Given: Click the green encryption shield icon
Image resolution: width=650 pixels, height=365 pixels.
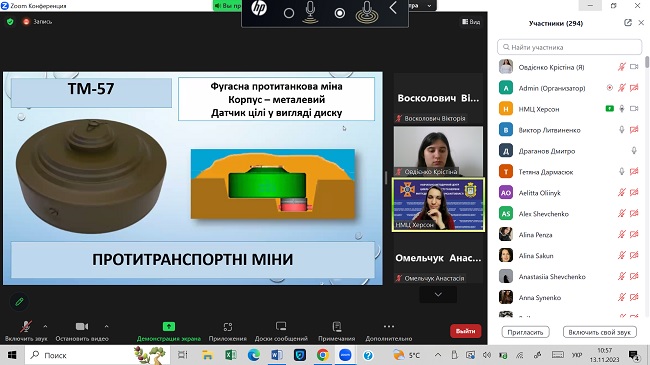Looking at the screenshot, I should click(10, 22).
